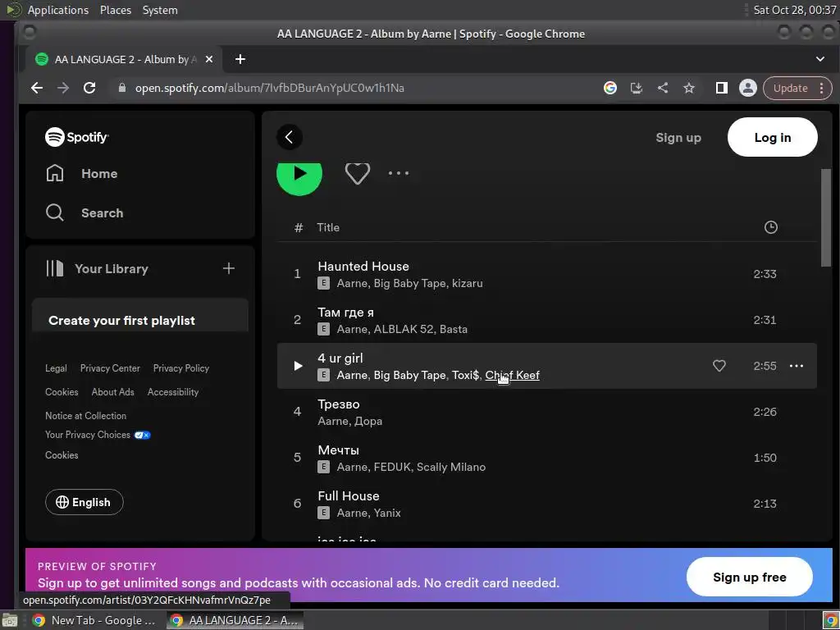Share this page via share icon
840x630 pixels.
pos(663,88)
